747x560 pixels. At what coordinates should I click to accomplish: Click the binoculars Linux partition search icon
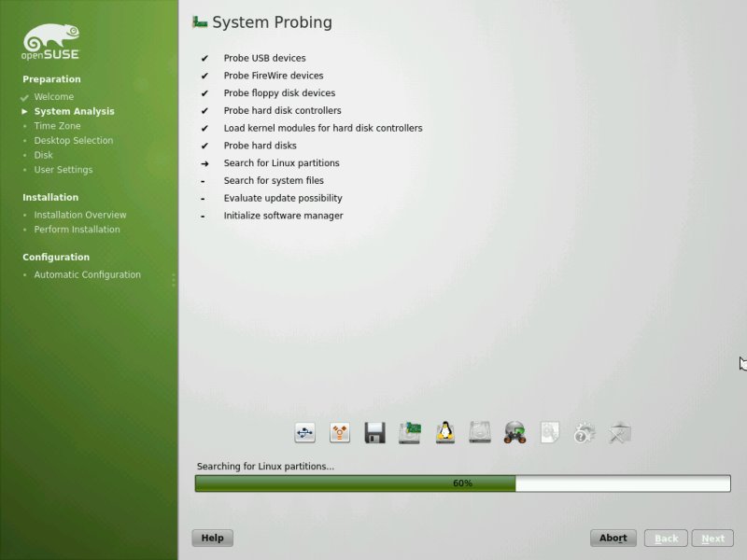click(x=515, y=433)
